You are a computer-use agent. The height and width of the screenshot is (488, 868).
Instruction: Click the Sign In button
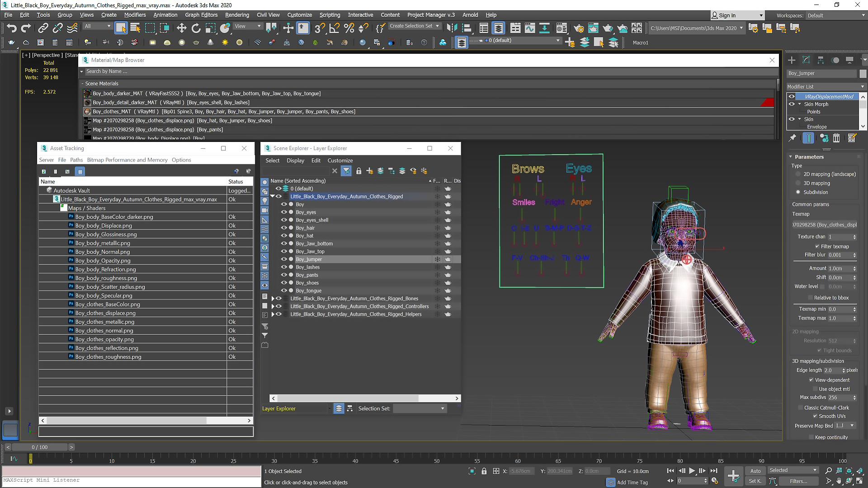[x=737, y=15]
